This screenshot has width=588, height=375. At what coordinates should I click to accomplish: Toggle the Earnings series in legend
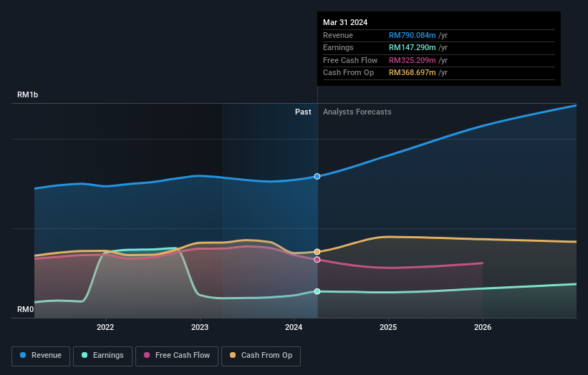(x=102, y=356)
